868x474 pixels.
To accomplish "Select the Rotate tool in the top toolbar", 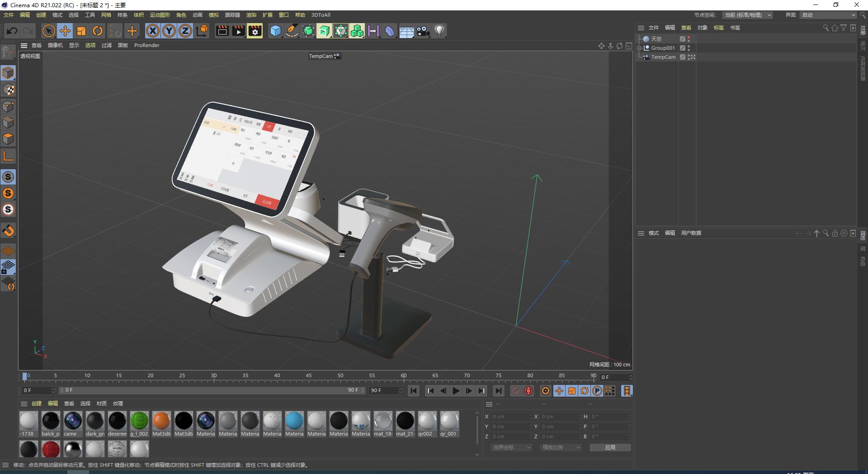I will coord(98,31).
